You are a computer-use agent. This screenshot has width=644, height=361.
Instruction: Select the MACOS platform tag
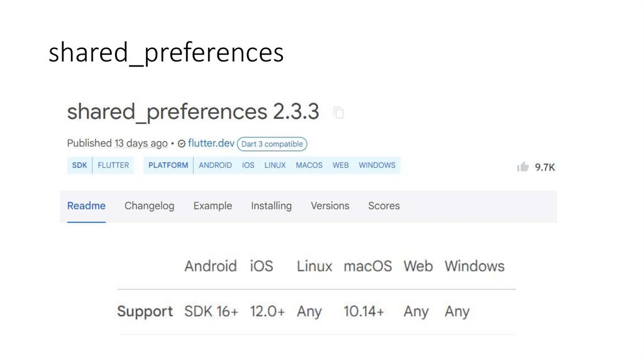tap(309, 165)
